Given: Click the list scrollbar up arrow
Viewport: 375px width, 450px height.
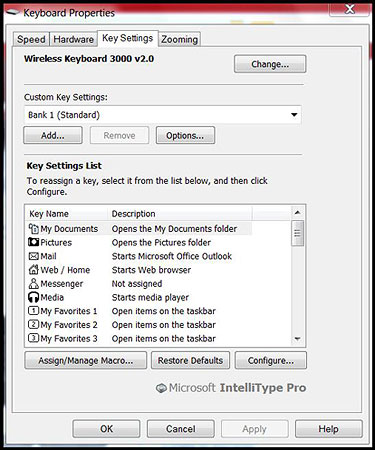Looking at the screenshot, I should (x=297, y=213).
